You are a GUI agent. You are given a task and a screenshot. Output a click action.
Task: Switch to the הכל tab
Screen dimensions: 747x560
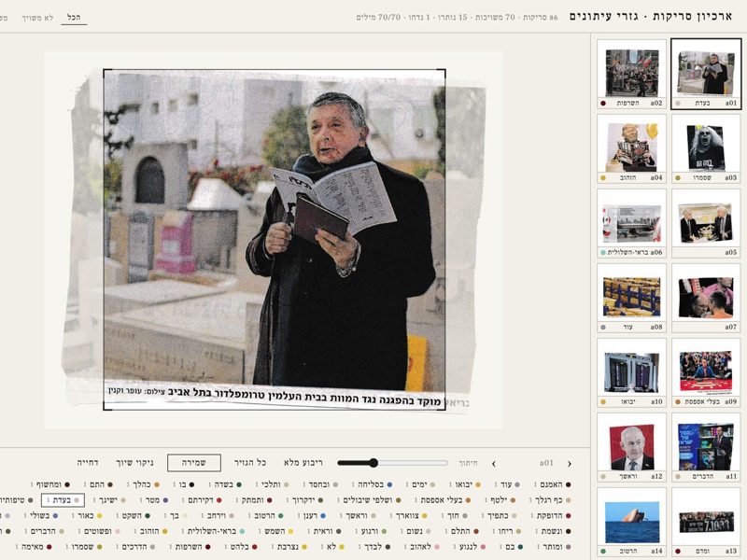pyautogui.click(x=74, y=17)
